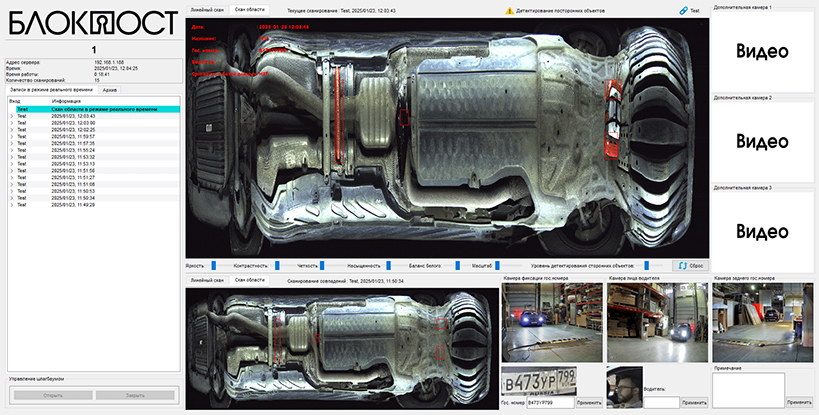Click the warning triangle foreign object detection icon

(509, 9)
